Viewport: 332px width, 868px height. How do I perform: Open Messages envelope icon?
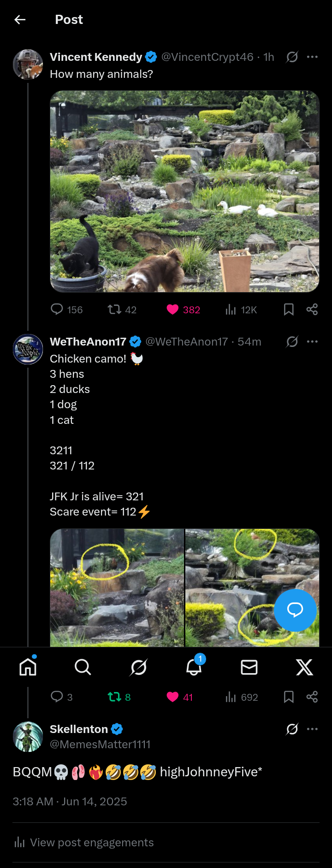click(x=249, y=667)
